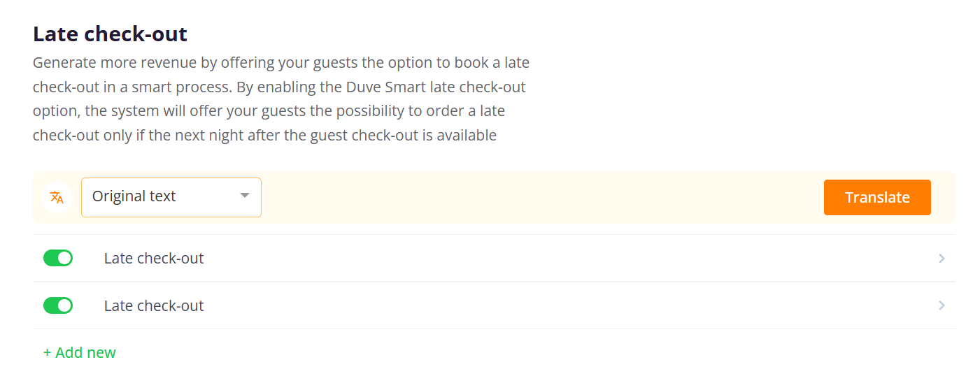Select the second Late check-out row label
The image size is (980, 383).
[154, 306]
